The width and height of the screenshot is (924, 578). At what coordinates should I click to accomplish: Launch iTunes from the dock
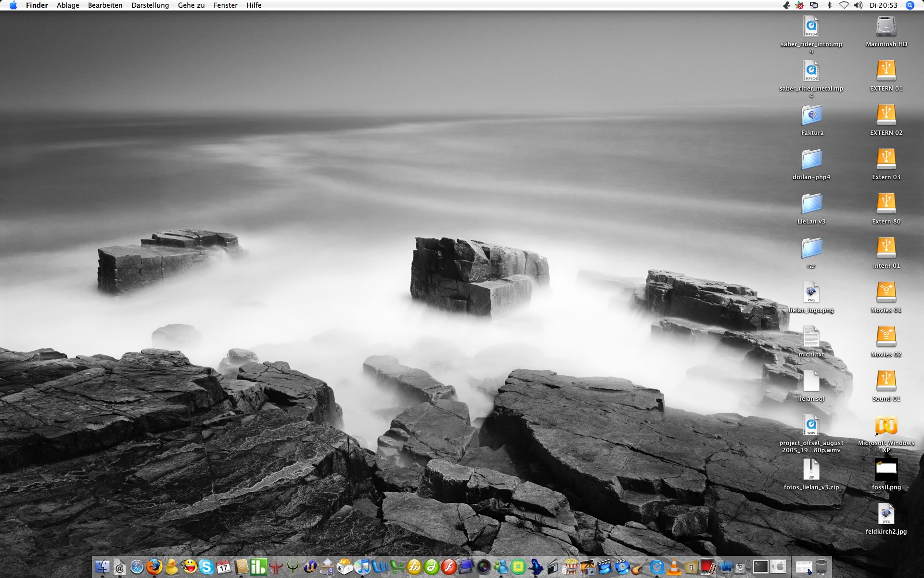point(362,567)
